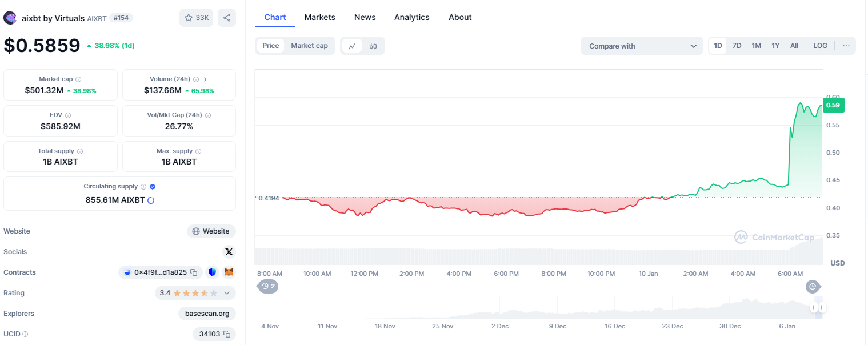Click the range slider right handle
The height and width of the screenshot is (345, 868).
(822, 308)
